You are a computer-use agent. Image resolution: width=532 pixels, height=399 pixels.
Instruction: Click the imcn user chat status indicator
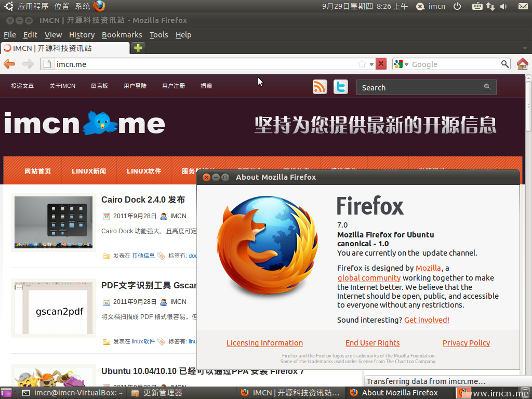(431, 6)
